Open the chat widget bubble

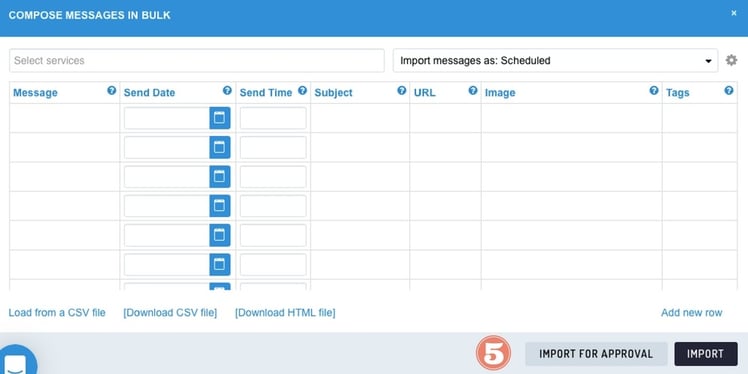(x=17, y=360)
